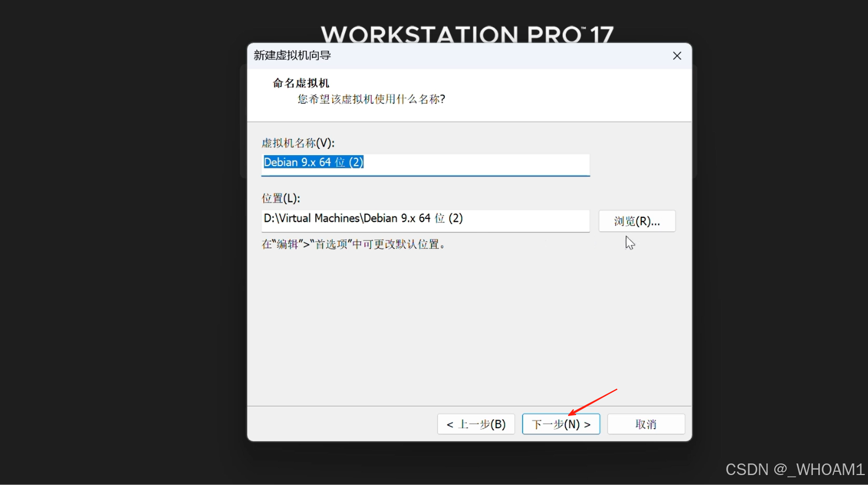868x485 pixels.
Task: Go back with < 上一步(B)
Action: click(x=476, y=424)
